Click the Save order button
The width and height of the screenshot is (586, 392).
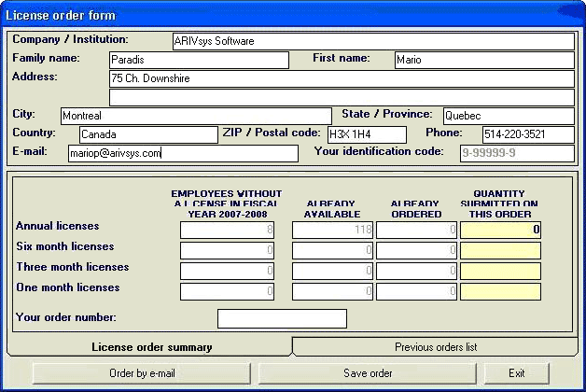[x=368, y=373]
